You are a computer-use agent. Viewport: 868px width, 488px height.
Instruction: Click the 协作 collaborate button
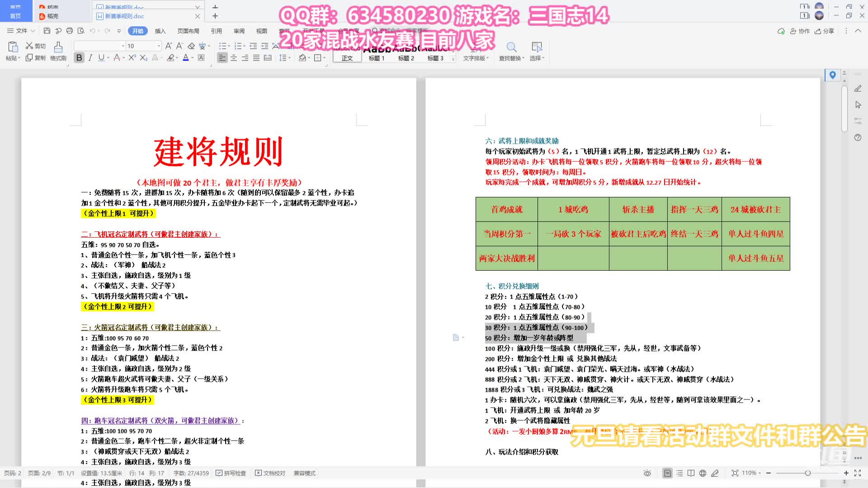pyautogui.click(x=800, y=31)
